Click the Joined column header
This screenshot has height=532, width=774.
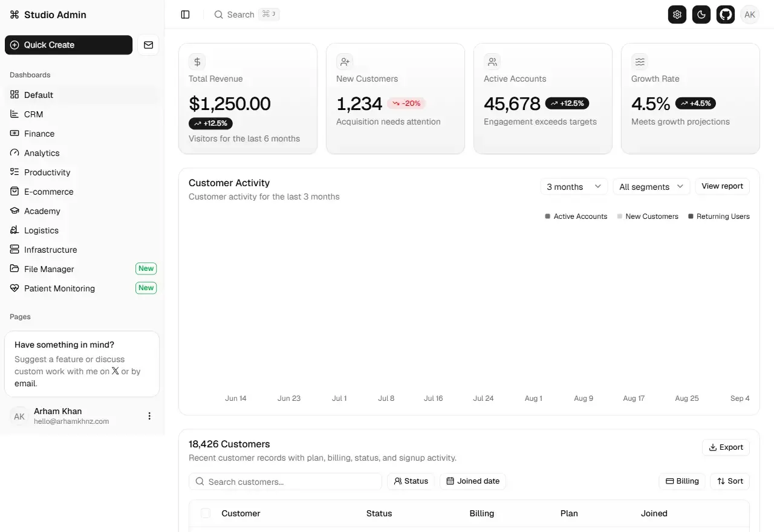pos(654,513)
